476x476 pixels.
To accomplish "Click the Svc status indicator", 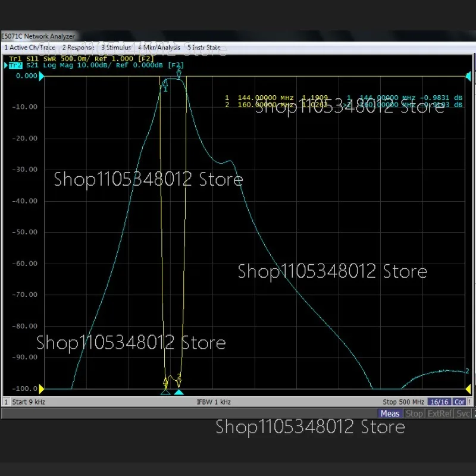I will [463, 414].
